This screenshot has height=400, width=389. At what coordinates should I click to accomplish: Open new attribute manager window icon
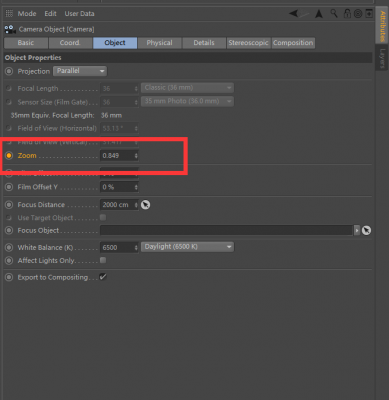point(369,14)
